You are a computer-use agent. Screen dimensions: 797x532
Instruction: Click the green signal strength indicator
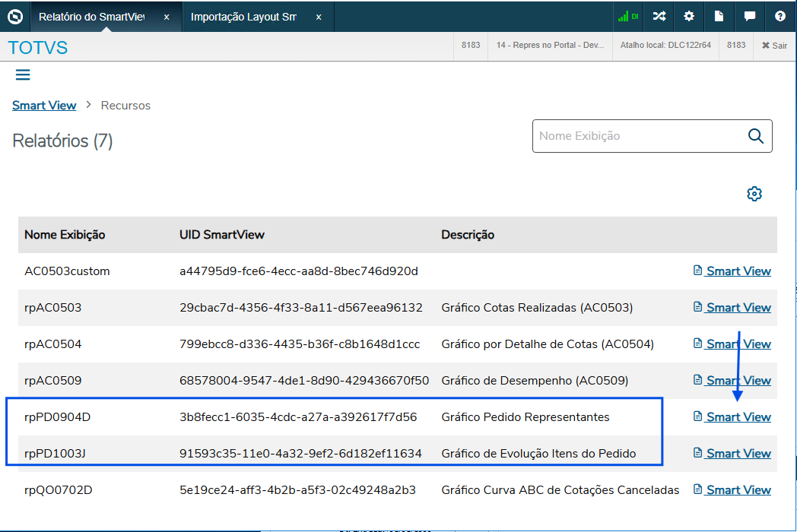pos(628,16)
